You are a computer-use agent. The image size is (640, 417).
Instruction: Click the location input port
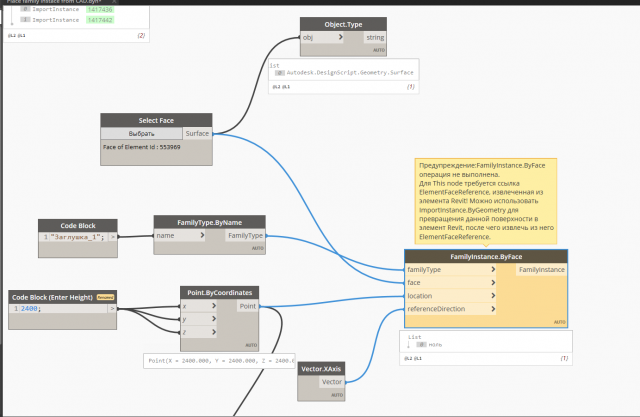(x=451, y=296)
